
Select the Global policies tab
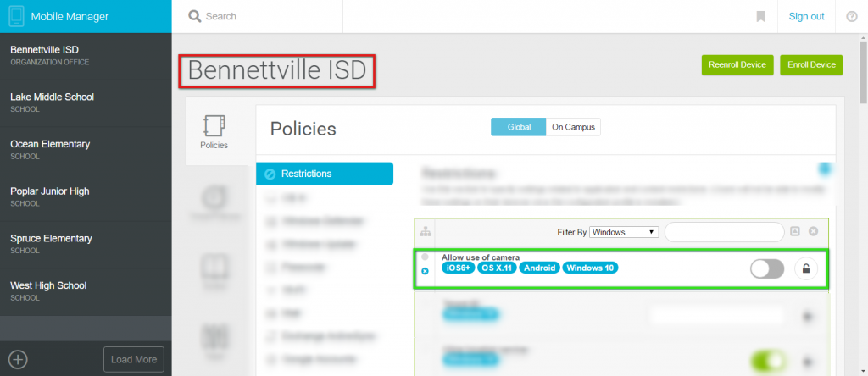pos(519,127)
